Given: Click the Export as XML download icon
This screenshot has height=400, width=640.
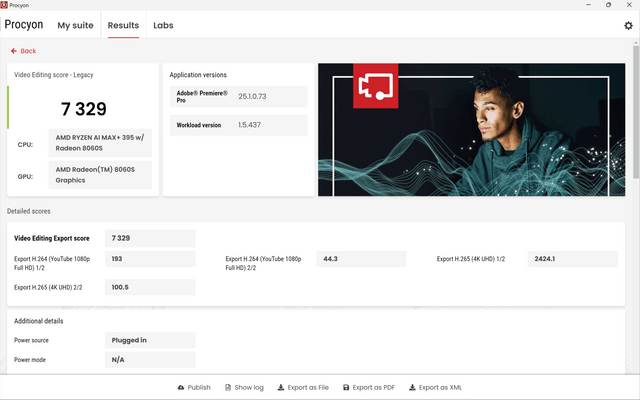Looking at the screenshot, I should pos(412,387).
